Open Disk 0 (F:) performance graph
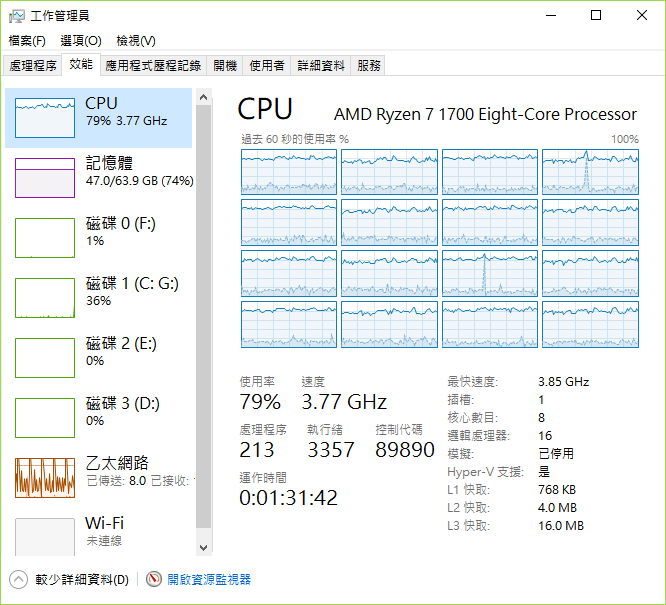Viewport: 666px width, 605px height. [x=45, y=238]
